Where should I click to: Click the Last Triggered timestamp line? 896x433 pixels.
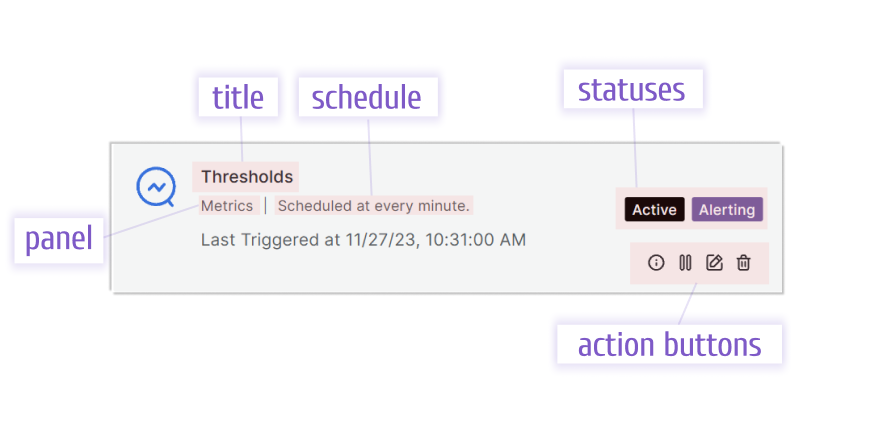coord(363,240)
